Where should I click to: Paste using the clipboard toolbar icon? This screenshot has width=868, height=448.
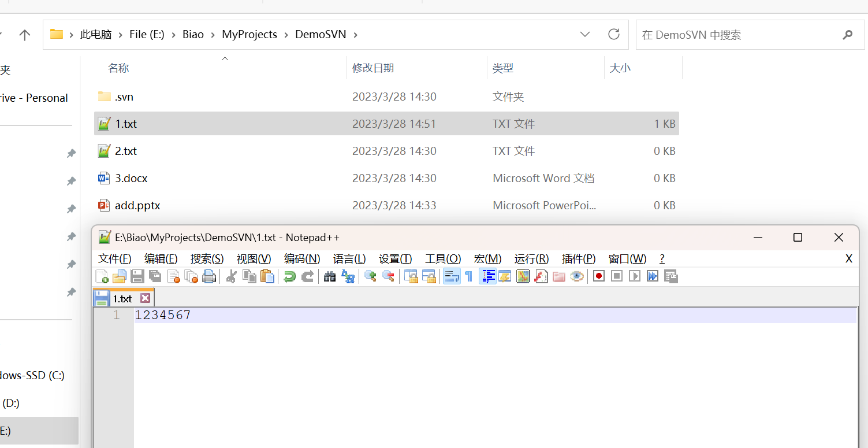pos(267,276)
